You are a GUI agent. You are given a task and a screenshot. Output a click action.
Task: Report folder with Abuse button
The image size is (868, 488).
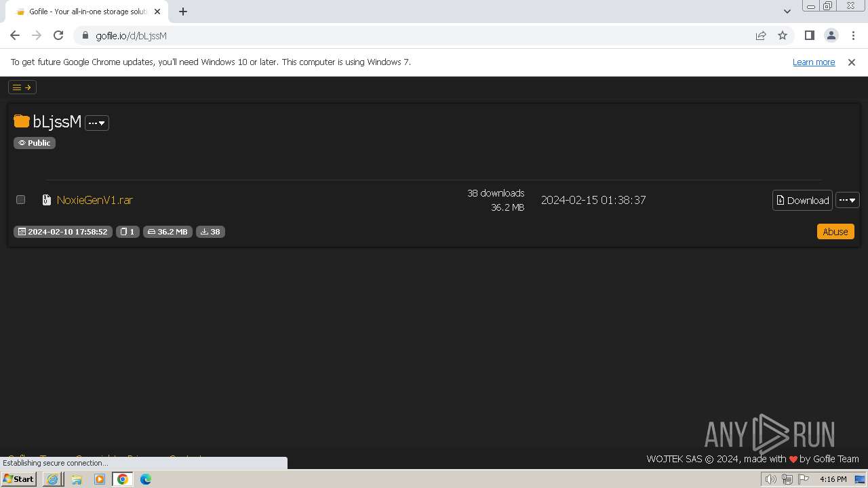coord(835,232)
